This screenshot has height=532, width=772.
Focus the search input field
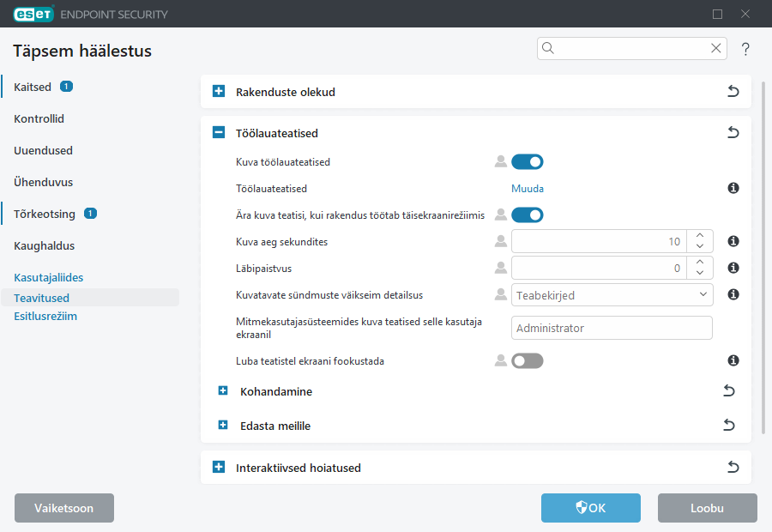631,48
